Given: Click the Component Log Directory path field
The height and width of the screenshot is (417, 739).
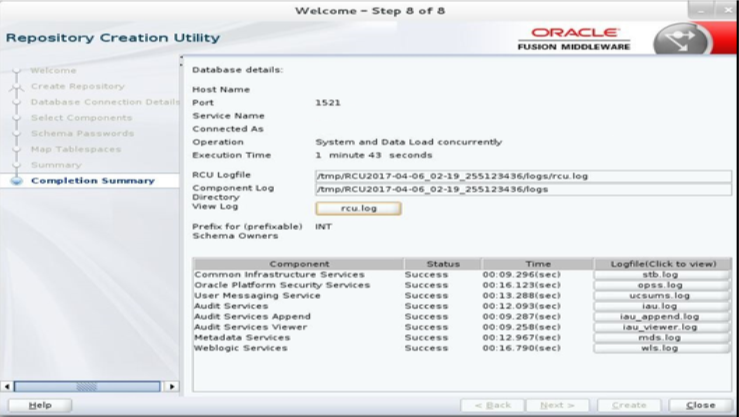Looking at the screenshot, I should point(523,189).
